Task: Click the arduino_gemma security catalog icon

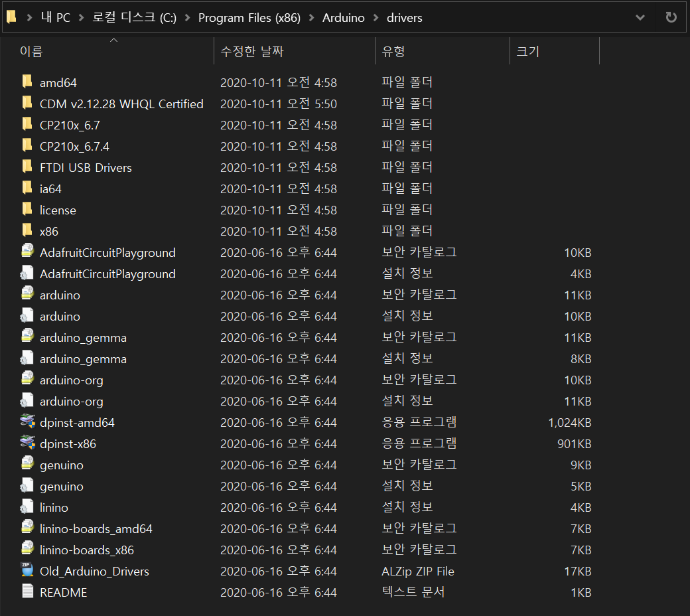Action: [x=27, y=336]
